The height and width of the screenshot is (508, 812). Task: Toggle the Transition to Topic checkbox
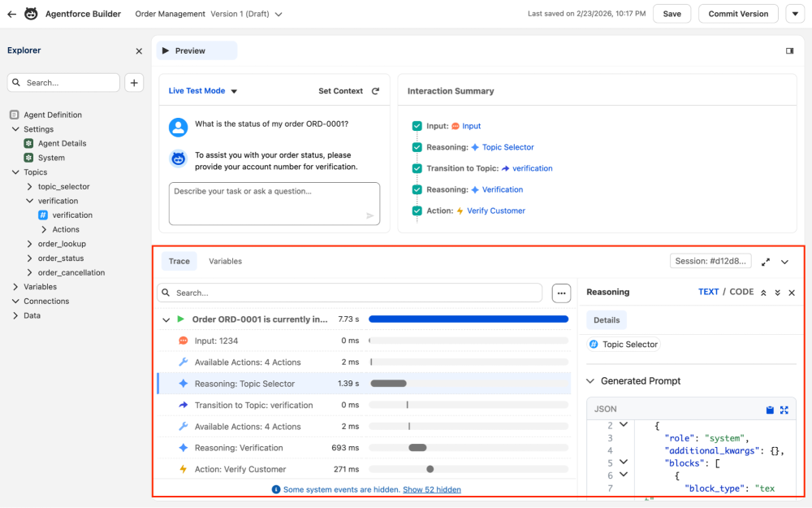pyautogui.click(x=417, y=168)
